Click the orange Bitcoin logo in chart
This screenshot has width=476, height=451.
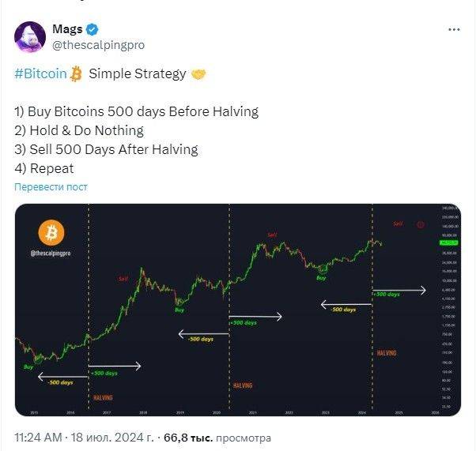click(51, 232)
